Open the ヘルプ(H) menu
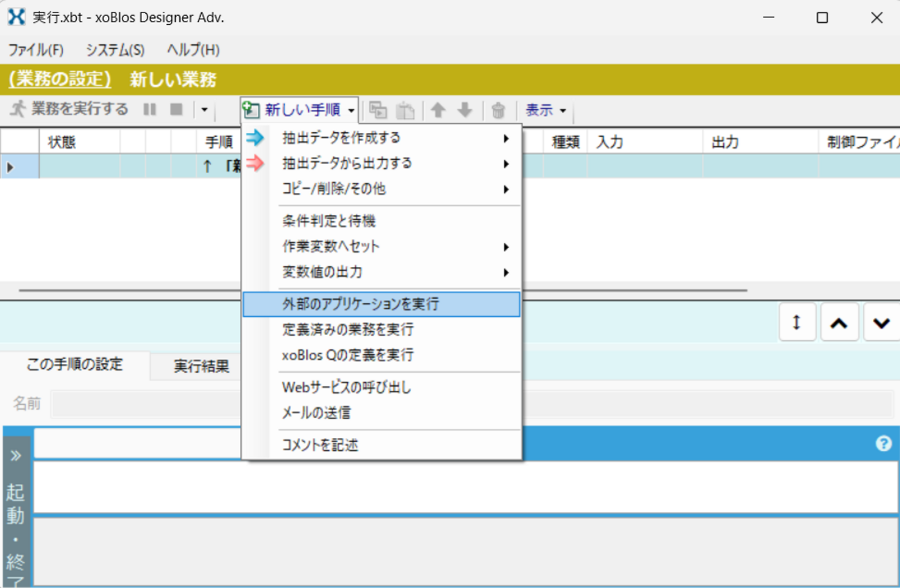 (x=193, y=50)
